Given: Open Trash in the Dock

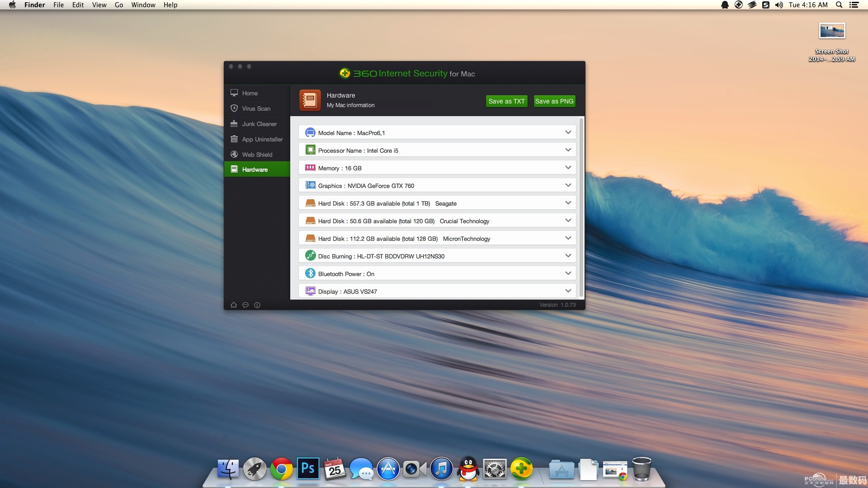Looking at the screenshot, I should pos(642,469).
